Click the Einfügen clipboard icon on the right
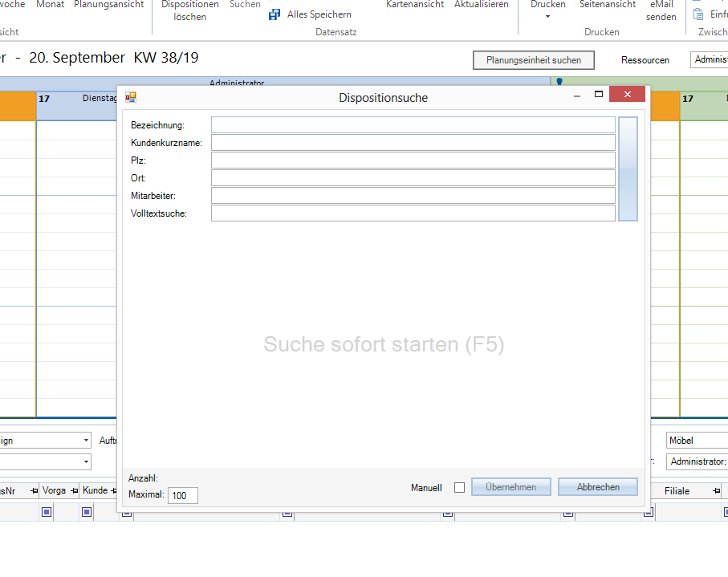Viewport: 728px width, 577px height. pyautogui.click(x=697, y=14)
